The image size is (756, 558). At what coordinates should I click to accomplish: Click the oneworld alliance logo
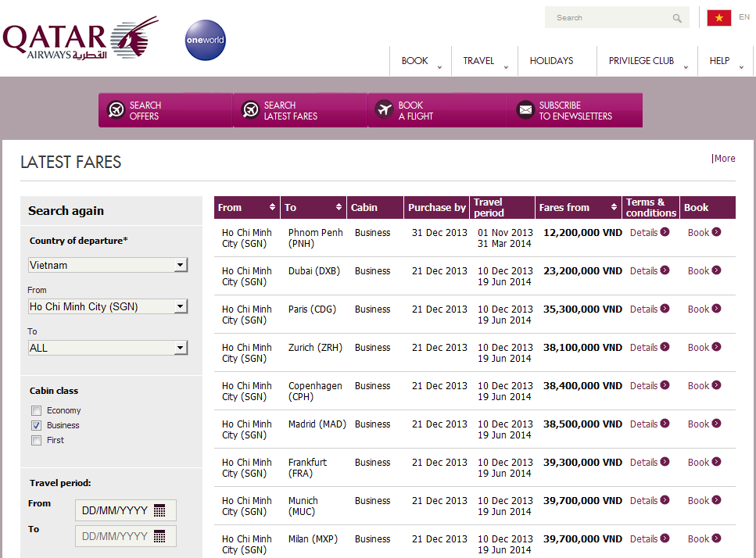[x=206, y=41]
